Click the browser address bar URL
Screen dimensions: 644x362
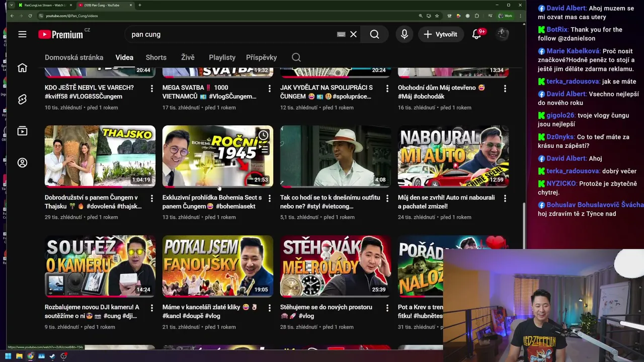72,16
